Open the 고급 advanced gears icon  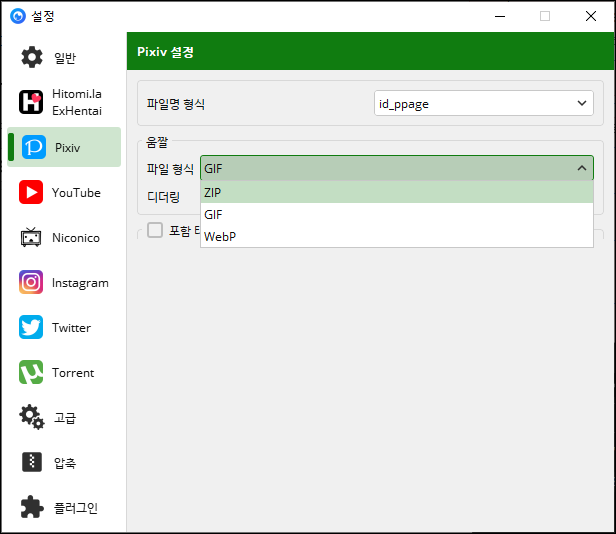[x=32, y=417]
